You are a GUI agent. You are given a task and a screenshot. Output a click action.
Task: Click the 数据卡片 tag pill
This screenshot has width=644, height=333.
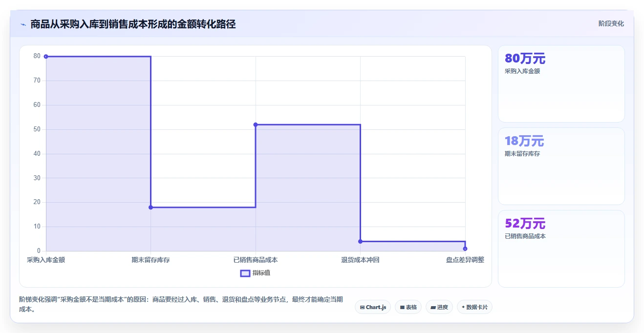[474, 307]
